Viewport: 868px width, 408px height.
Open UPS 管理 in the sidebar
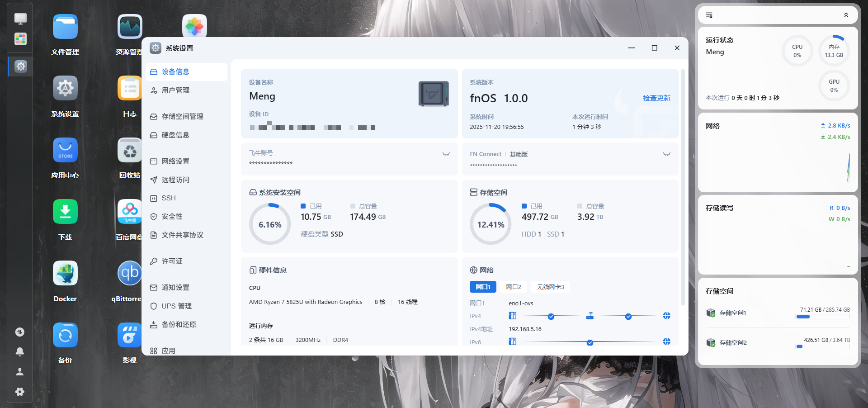click(186, 306)
